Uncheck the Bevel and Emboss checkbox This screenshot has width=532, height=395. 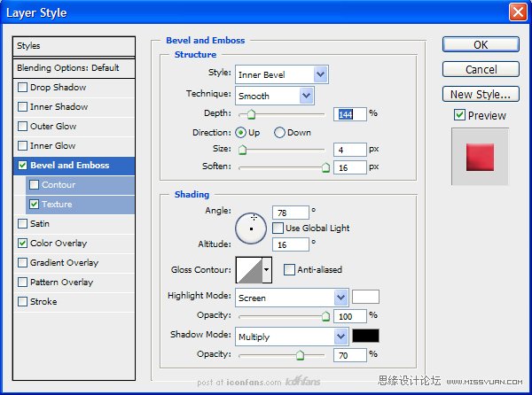pyautogui.click(x=22, y=166)
